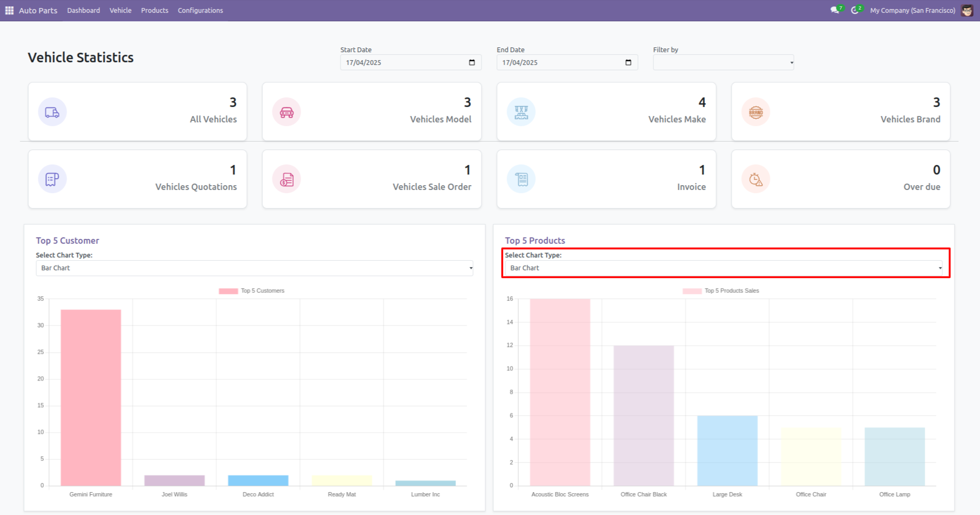Click the Vehicles Quotations icon
Screen dimensions: 980x515
click(52, 180)
